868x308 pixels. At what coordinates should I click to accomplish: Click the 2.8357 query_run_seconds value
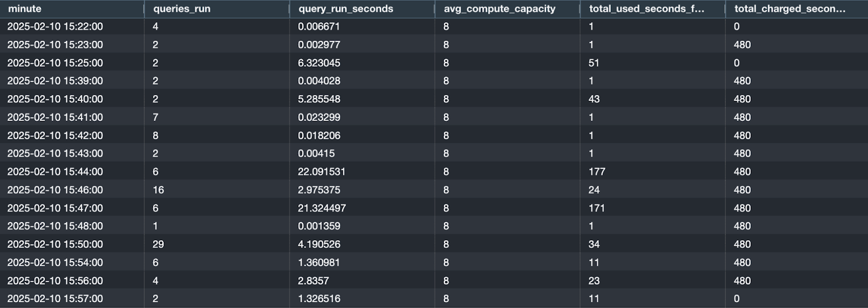(313, 281)
